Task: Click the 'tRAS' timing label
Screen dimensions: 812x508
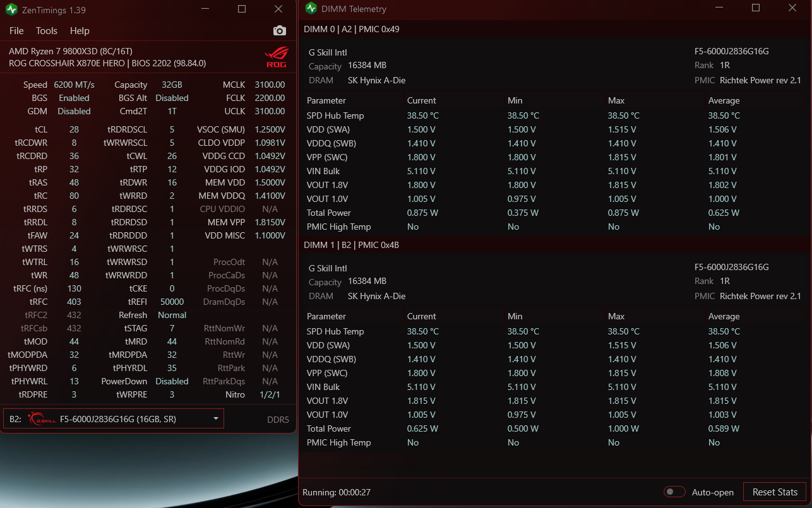Action: [x=38, y=182]
